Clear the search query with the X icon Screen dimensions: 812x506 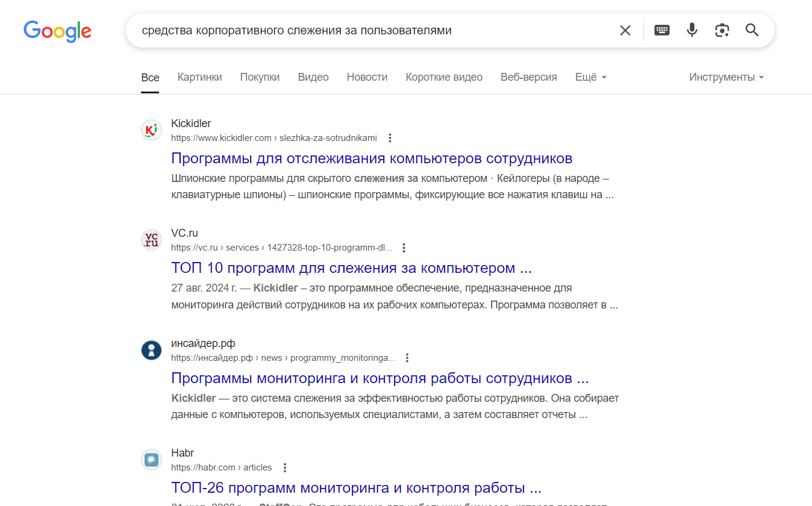625,30
